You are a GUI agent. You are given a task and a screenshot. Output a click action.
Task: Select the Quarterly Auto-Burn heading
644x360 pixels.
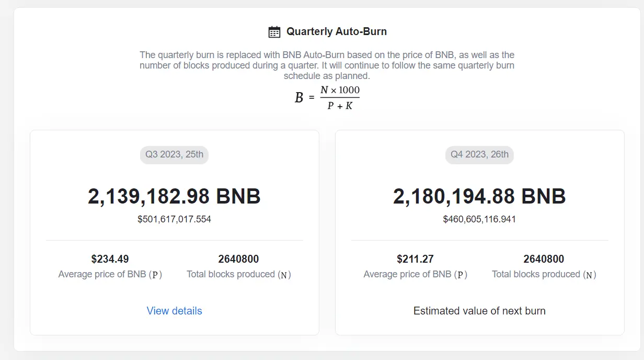(337, 31)
